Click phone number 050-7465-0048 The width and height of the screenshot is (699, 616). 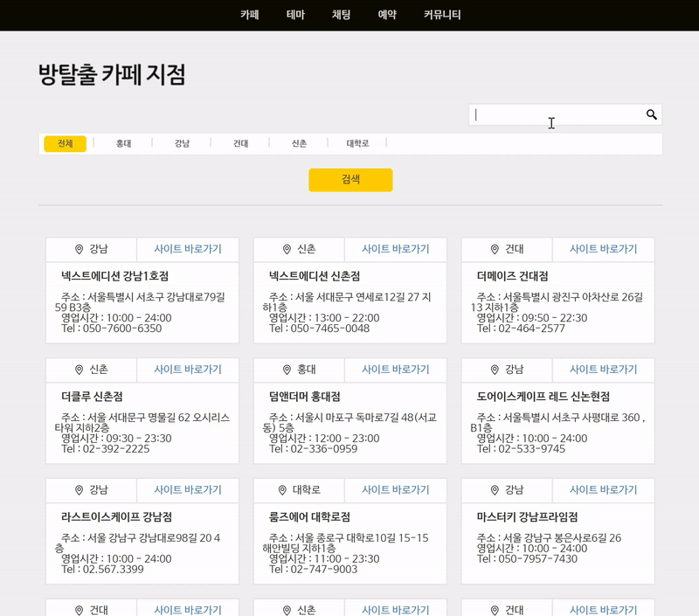click(330, 329)
